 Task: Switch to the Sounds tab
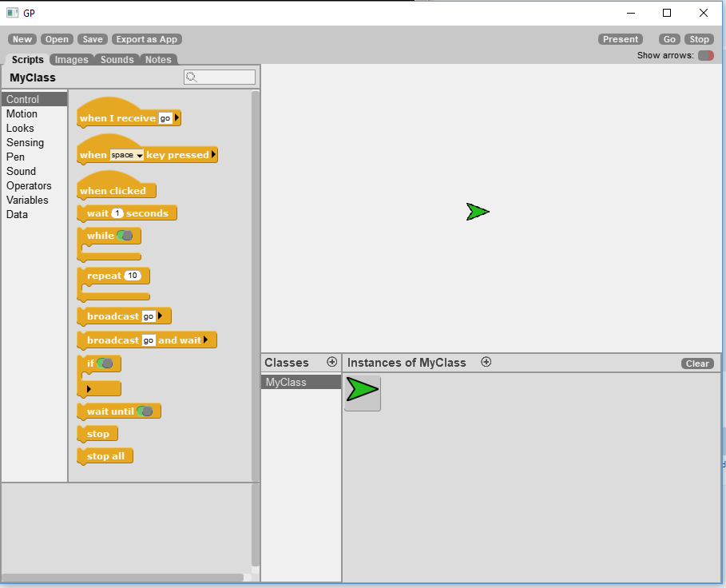coord(117,59)
